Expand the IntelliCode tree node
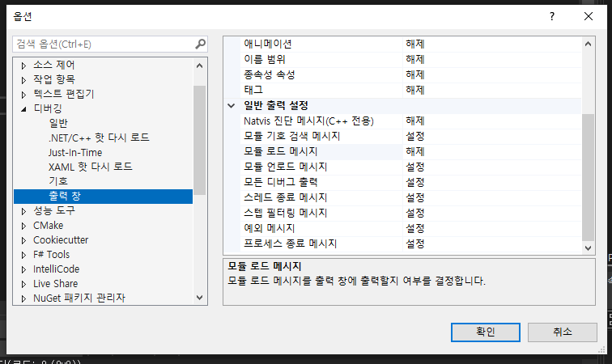Viewport: 612px width, 364px height. [23, 269]
